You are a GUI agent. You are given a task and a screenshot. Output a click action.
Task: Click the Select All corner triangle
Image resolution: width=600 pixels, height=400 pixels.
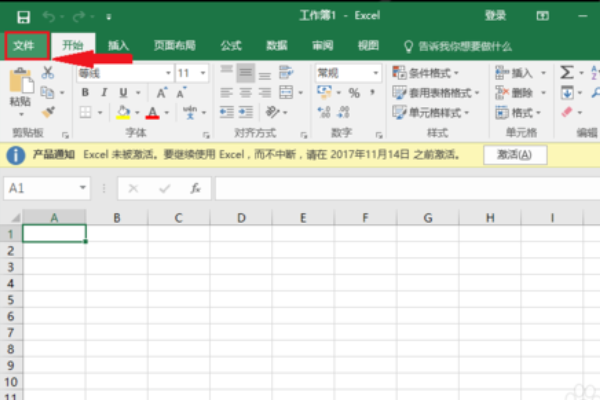tap(15, 218)
